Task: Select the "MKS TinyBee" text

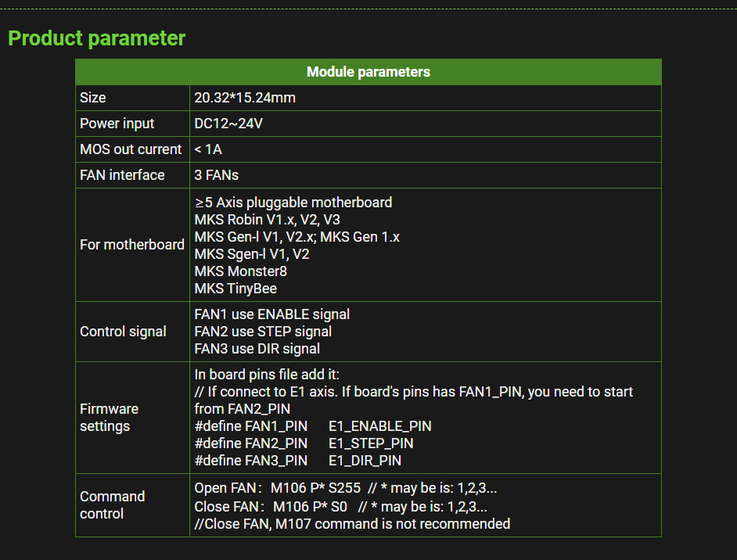Action: coord(235,289)
